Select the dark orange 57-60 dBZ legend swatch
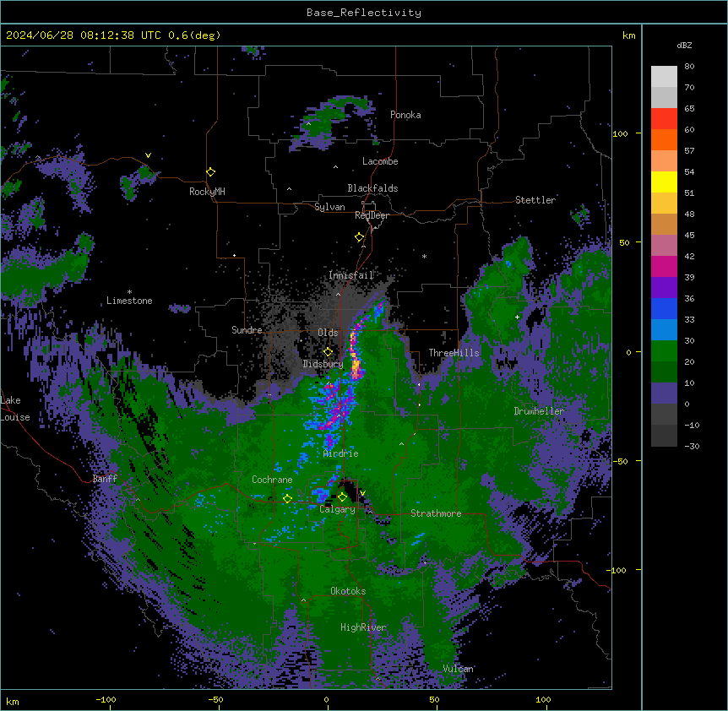 coord(664,139)
